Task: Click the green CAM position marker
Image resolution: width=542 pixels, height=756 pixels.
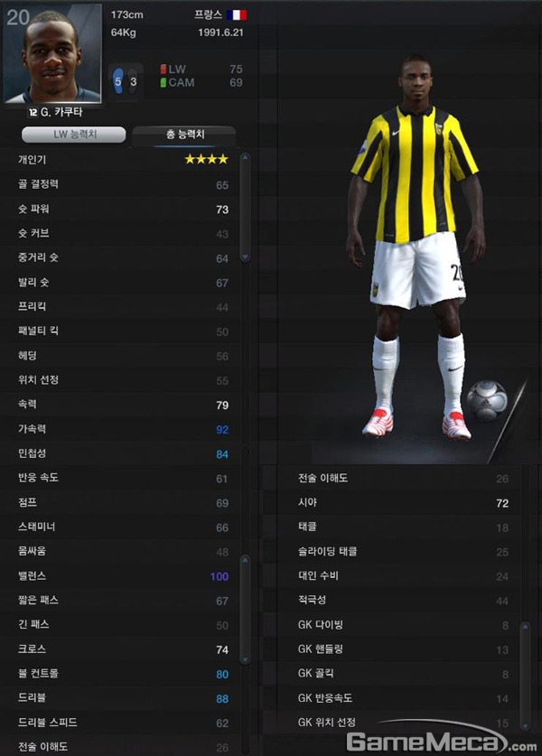Action: 164,82
